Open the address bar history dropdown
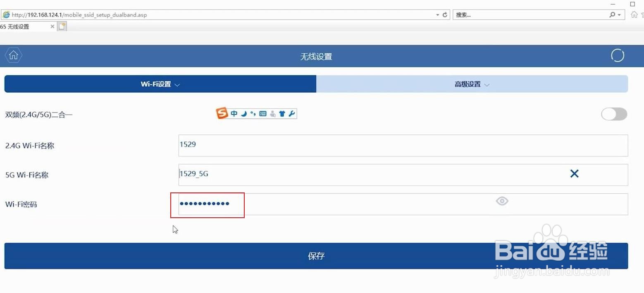Image resolution: width=644 pixels, height=293 pixels. coord(438,14)
